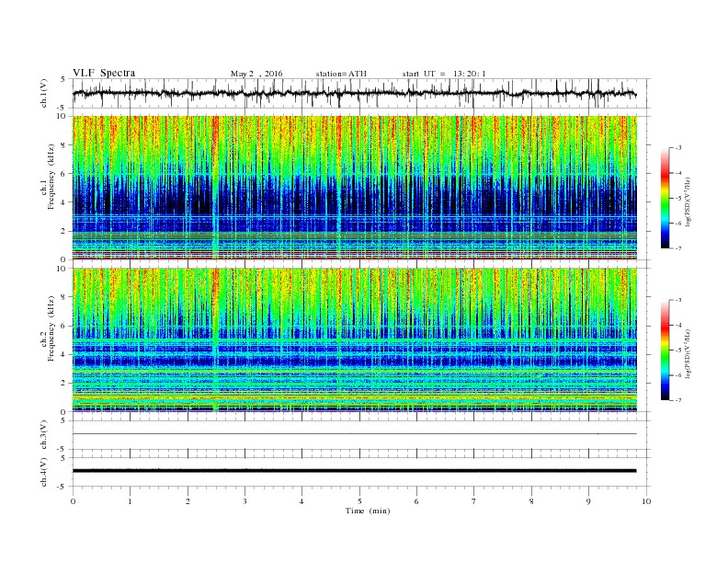
Task: Click the 'ch.4(V)' axis label
Action: point(44,472)
